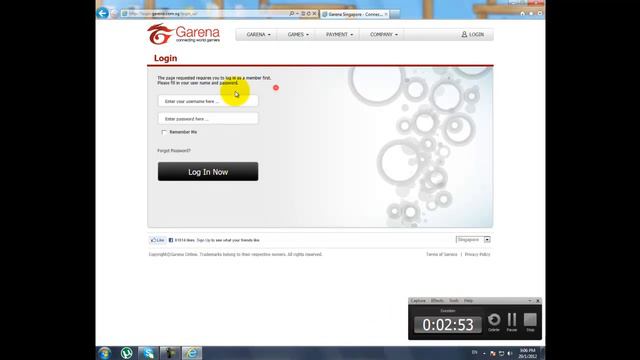640x360 pixels.
Task: Close the Garena Singapore browser tab
Action: point(386,14)
